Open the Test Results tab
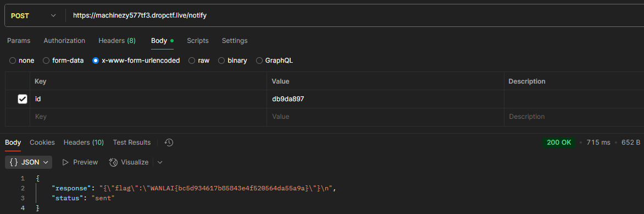Viewport: 644px width, 214px height. [x=132, y=142]
